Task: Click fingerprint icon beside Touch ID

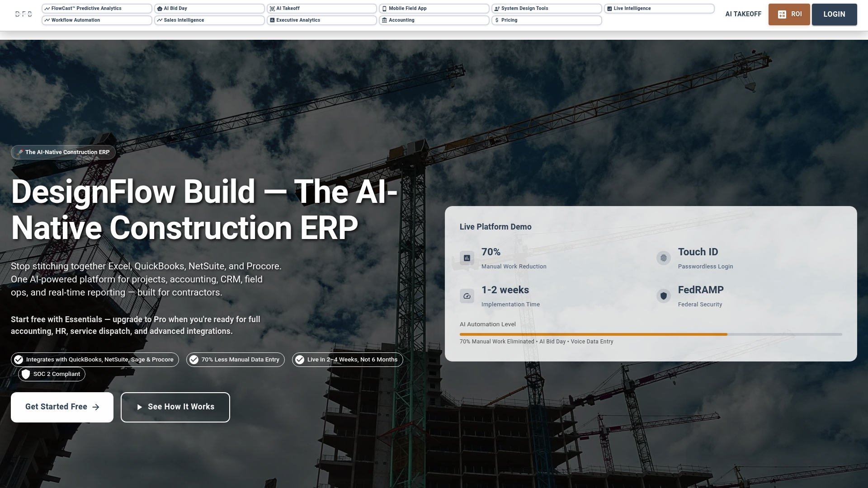Action: (664, 258)
